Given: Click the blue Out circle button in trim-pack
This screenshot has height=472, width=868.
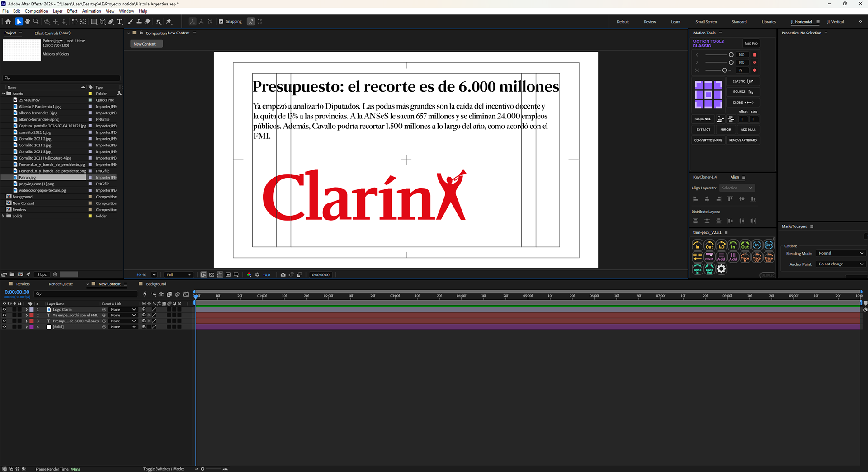Looking at the screenshot, I should tap(769, 245).
